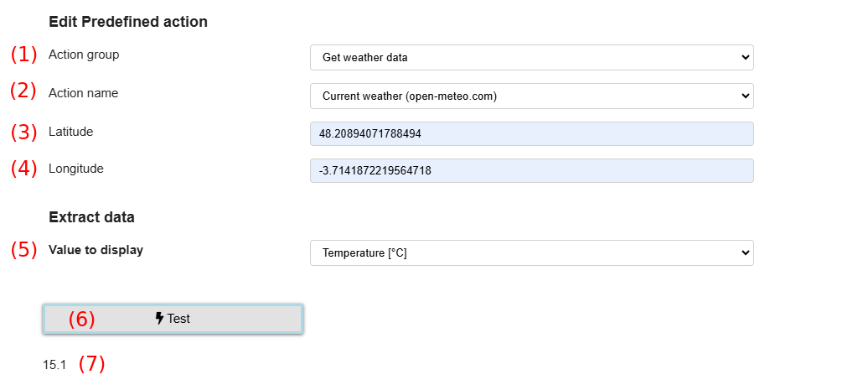Click the Latitude label
868x385 pixels.
point(71,132)
